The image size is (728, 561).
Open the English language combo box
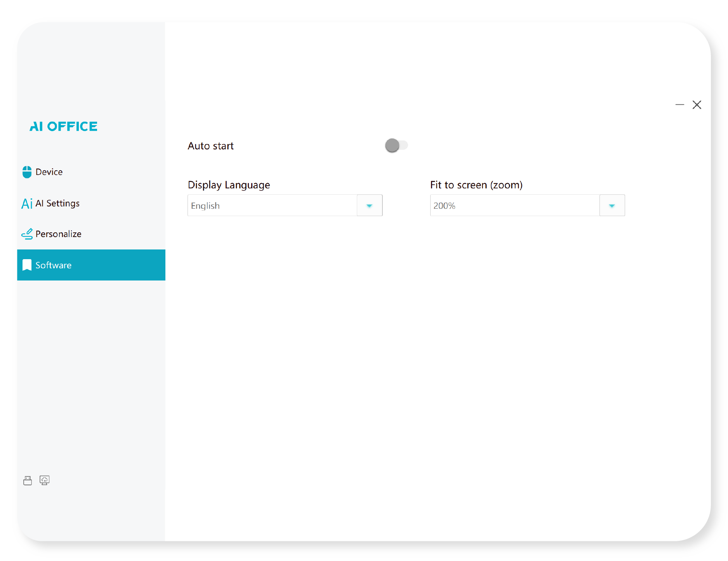pos(272,206)
